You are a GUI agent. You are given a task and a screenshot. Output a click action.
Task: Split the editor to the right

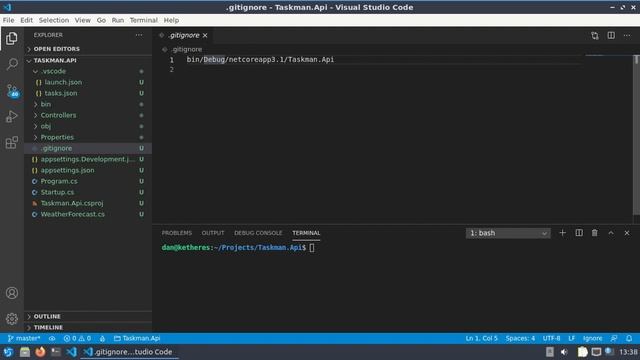tap(611, 36)
